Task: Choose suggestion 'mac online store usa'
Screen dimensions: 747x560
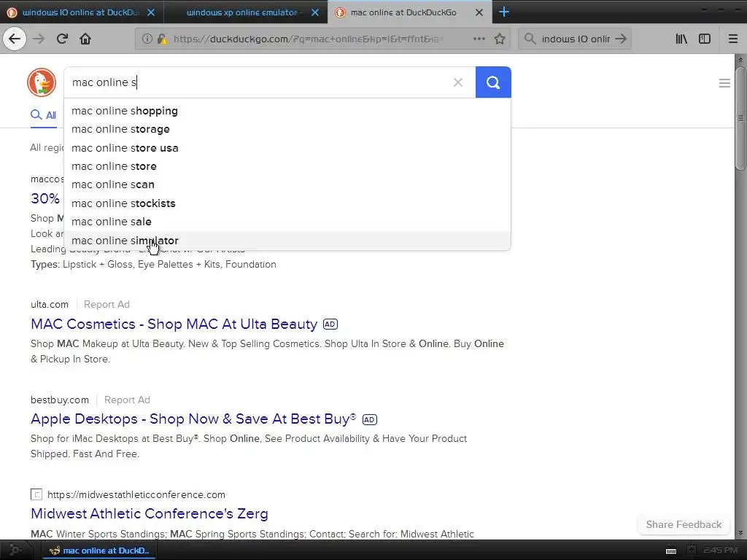Action: (x=287, y=147)
